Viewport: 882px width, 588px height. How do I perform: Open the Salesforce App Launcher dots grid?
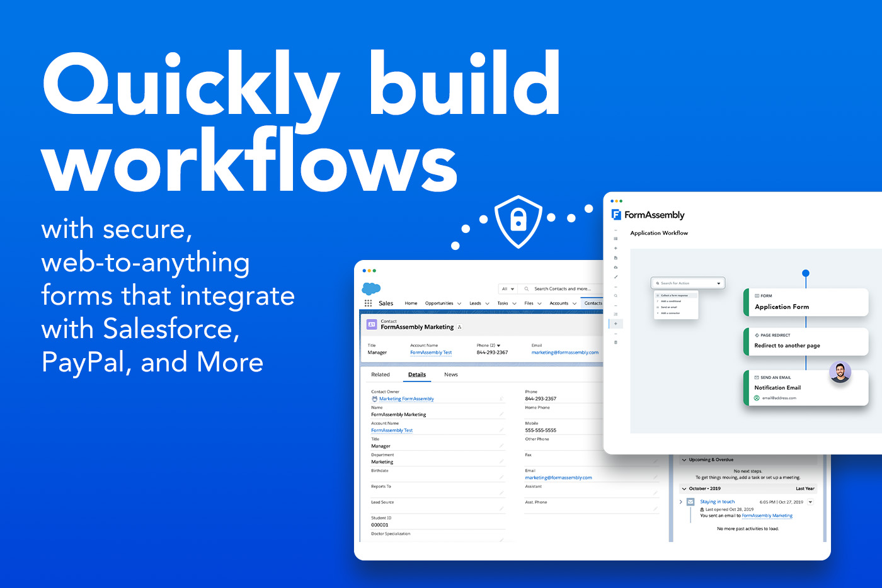(x=368, y=303)
